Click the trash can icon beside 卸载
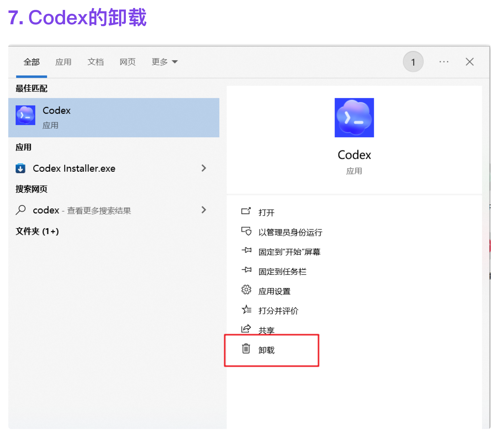 (x=246, y=349)
